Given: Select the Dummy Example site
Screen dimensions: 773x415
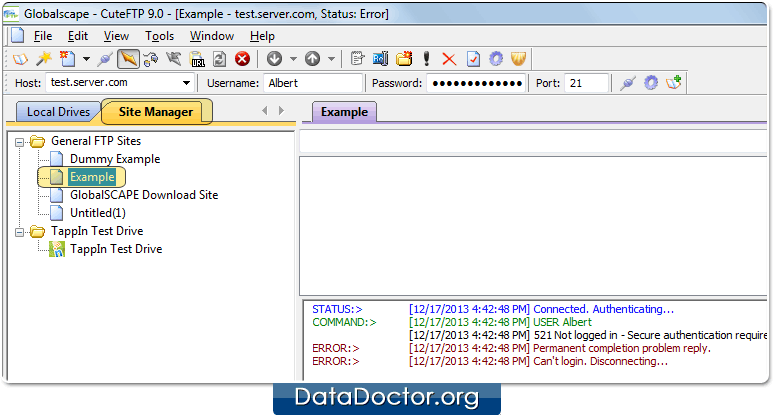Looking at the screenshot, I should pyautogui.click(x=115, y=159).
